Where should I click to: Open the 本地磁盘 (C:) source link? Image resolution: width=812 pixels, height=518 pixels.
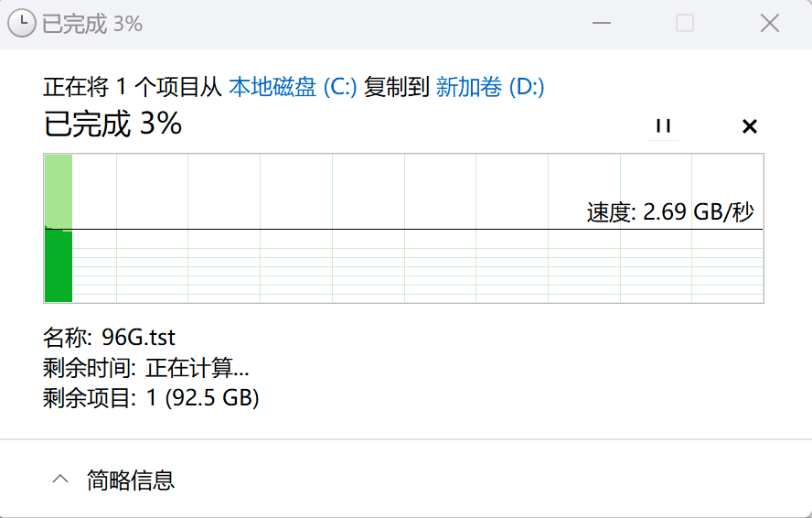[292, 87]
